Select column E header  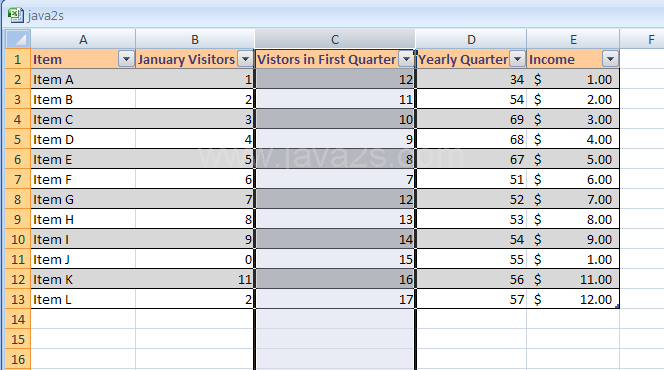[573, 39]
